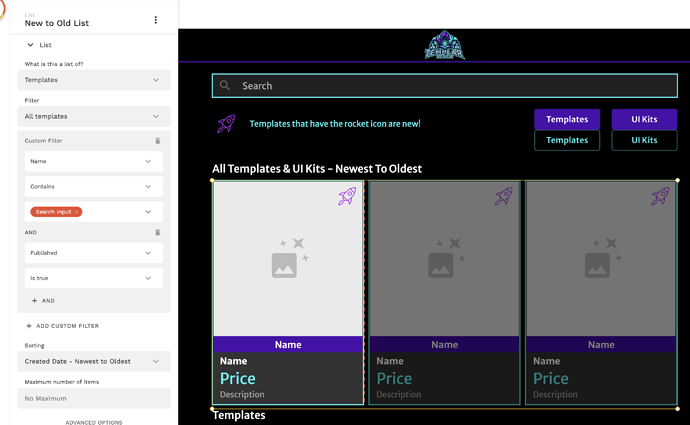
Task: Click the No Maximum items field
Action: tap(94, 398)
